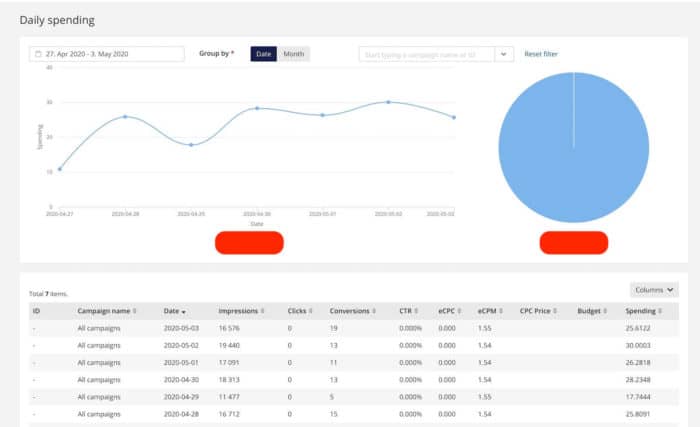Click the 2020-05-02 peak data point on chart
Image resolution: width=700 pixels, height=427 pixels.
coord(388,102)
